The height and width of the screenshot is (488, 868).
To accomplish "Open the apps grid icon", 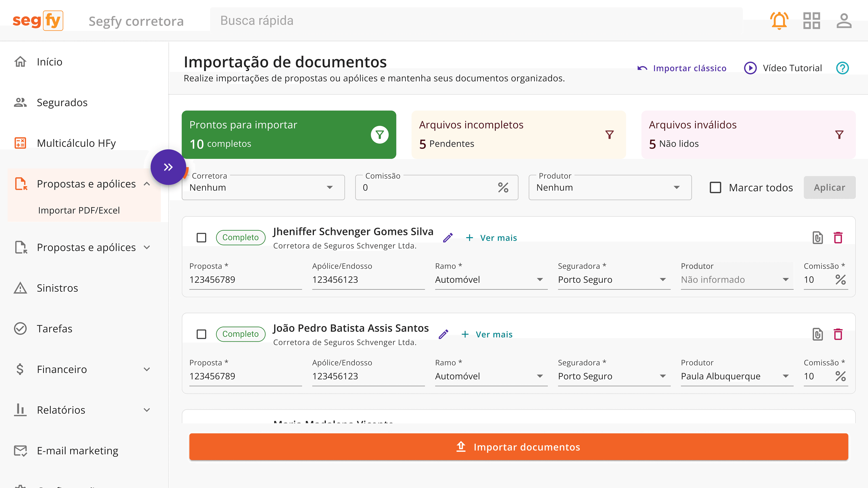I will (811, 21).
